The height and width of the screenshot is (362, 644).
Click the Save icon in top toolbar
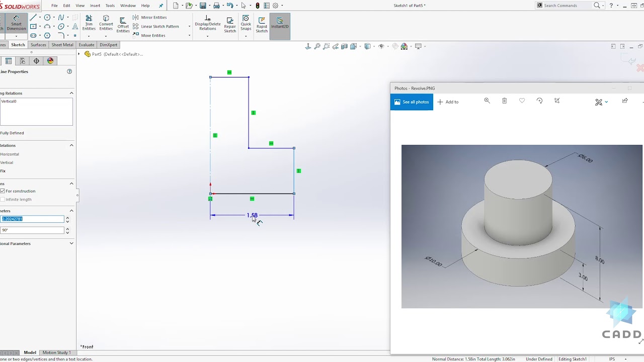tap(203, 6)
